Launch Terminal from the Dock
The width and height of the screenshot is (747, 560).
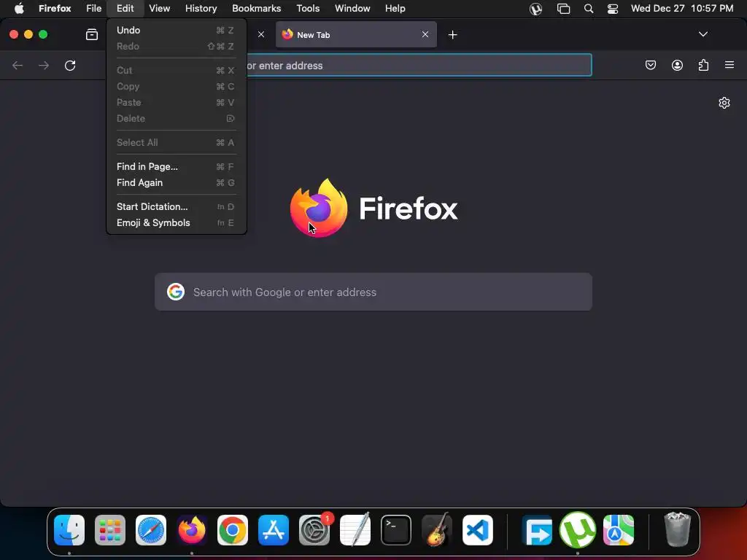point(396,530)
